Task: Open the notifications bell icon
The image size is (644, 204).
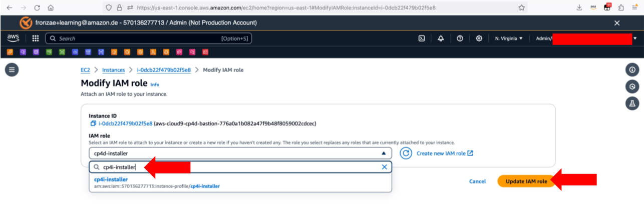Action: [x=441, y=38]
